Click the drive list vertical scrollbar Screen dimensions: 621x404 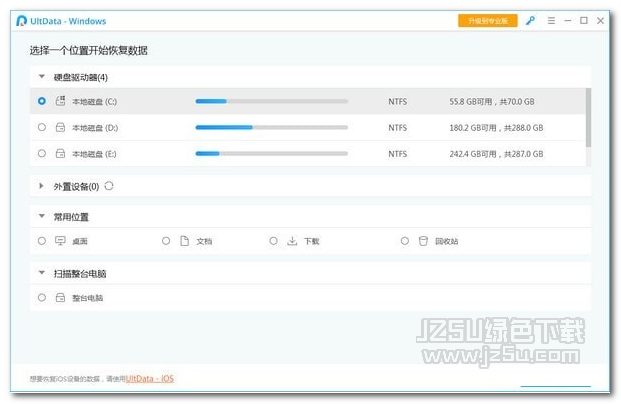[589, 118]
